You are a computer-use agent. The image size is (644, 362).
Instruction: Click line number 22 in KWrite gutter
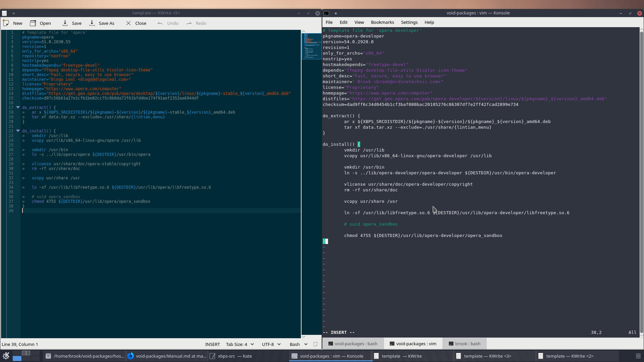pyautogui.click(x=11, y=131)
